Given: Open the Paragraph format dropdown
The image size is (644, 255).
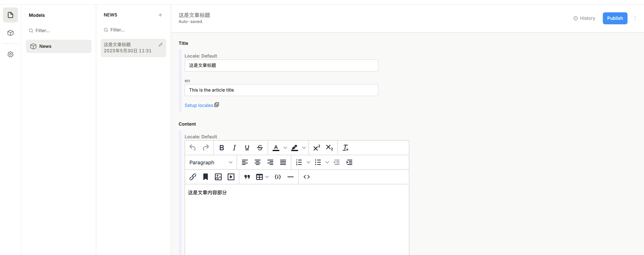Looking at the screenshot, I should [x=210, y=162].
